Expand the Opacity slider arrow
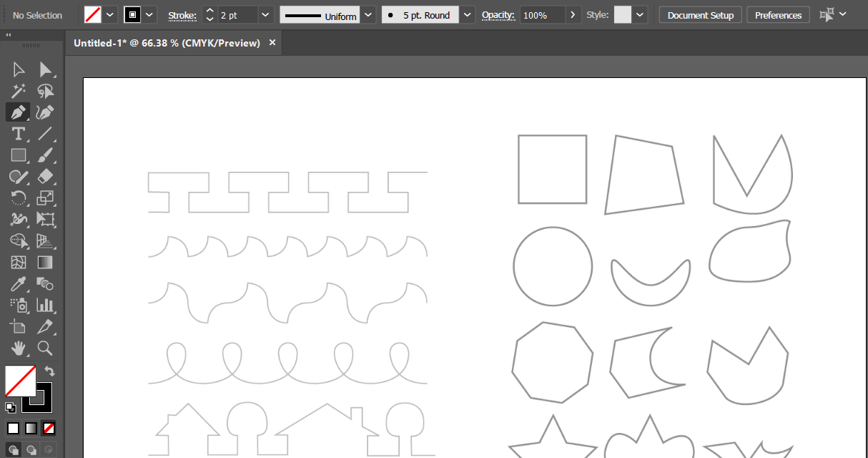This screenshot has height=458, width=868. tap(574, 15)
